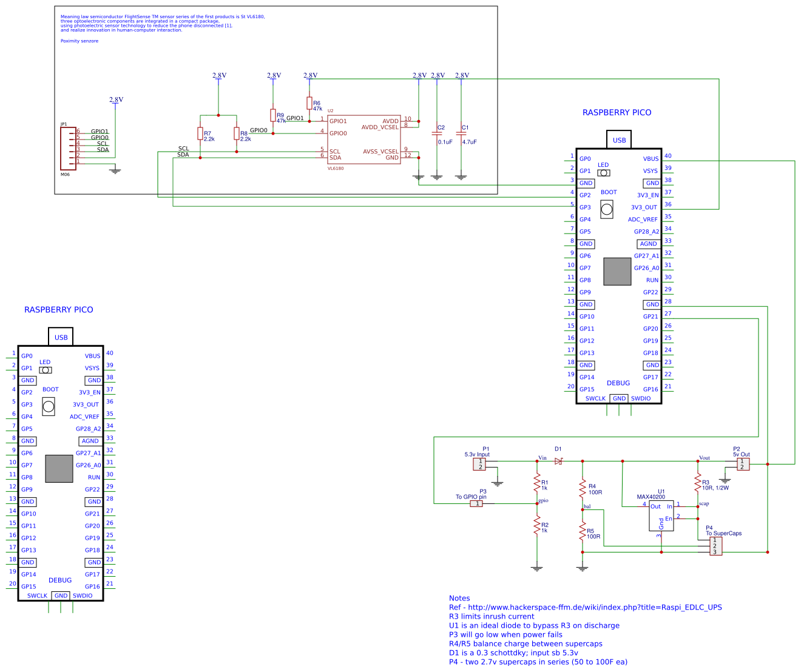Click the ground symbol below resistor R5

pos(583,568)
